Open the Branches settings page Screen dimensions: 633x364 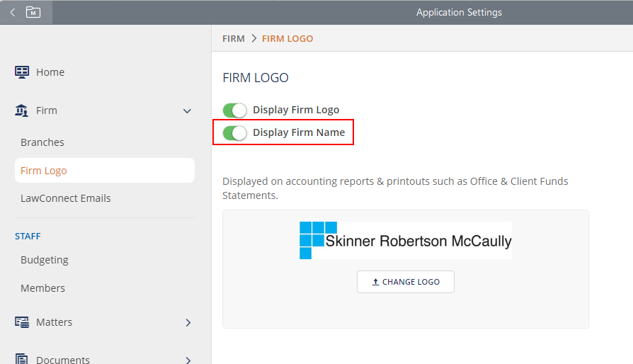click(x=42, y=142)
